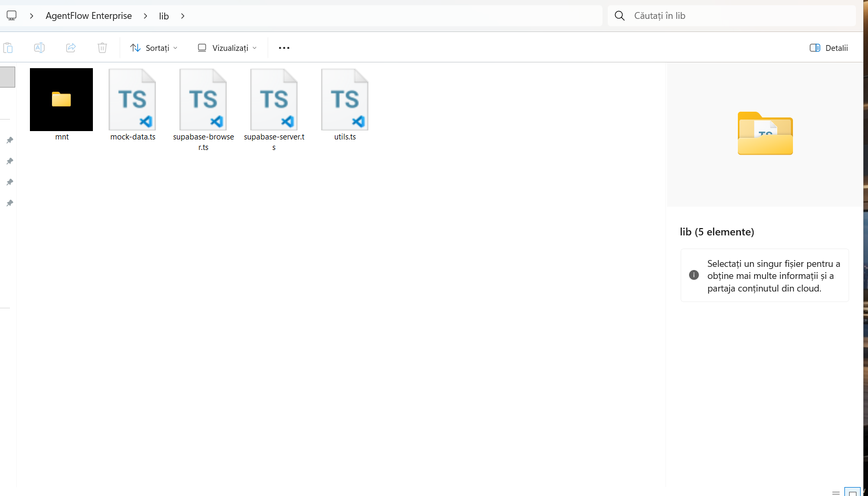Click the Share toolbar icon
This screenshot has height=496, width=868.
pos(71,48)
